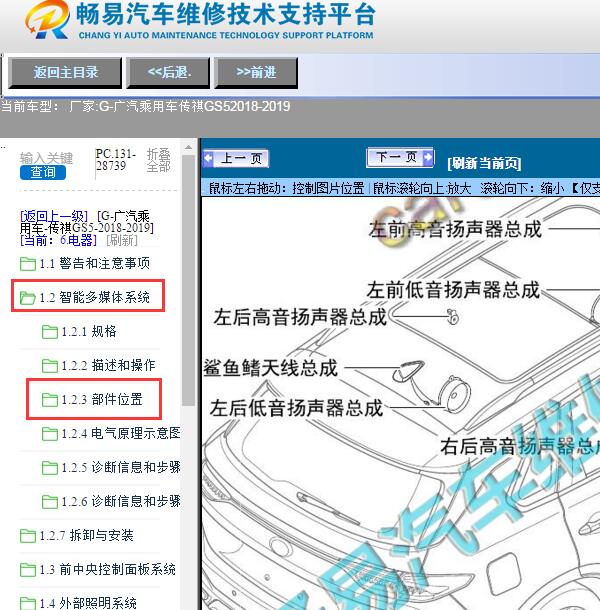Open tree item 1.4 外部照明系统

tap(88, 603)
